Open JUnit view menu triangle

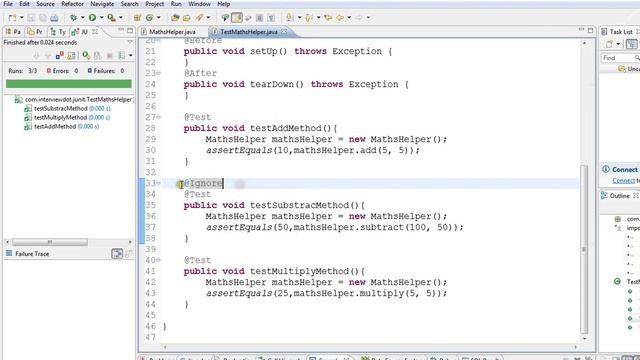(x=130, y=42)
